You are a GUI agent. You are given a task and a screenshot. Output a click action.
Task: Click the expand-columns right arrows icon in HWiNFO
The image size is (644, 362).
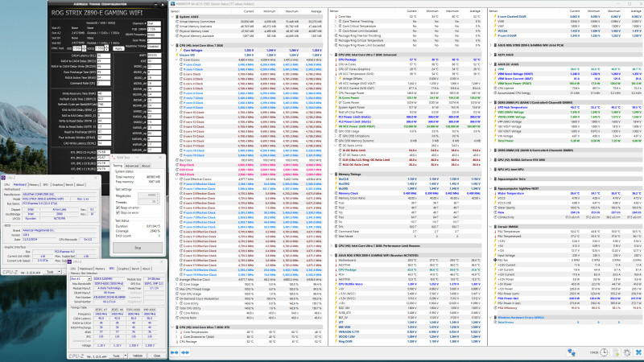pos(185,352)
